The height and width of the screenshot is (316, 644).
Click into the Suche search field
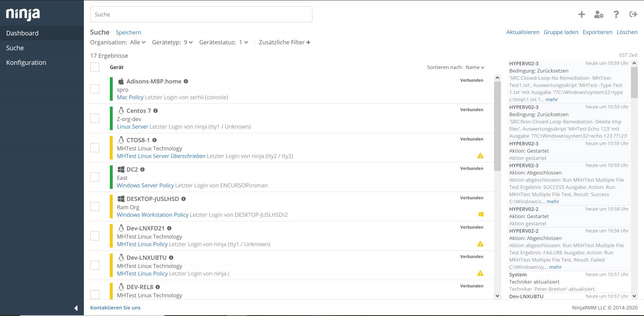click(x=201, y=14)
